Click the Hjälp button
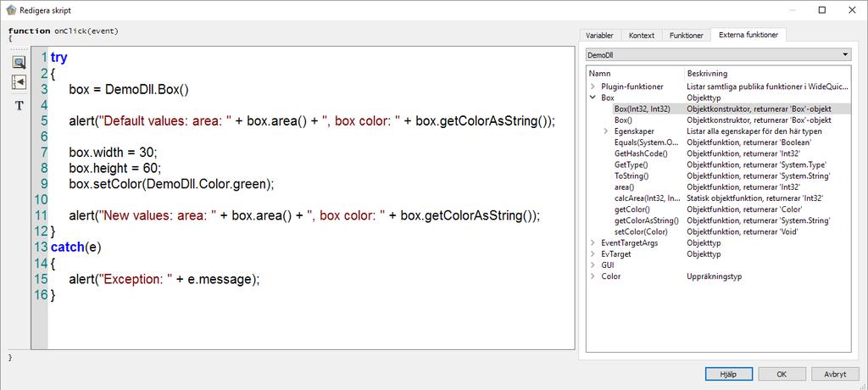This screenshot has width=868, height=390. point(728,374)
